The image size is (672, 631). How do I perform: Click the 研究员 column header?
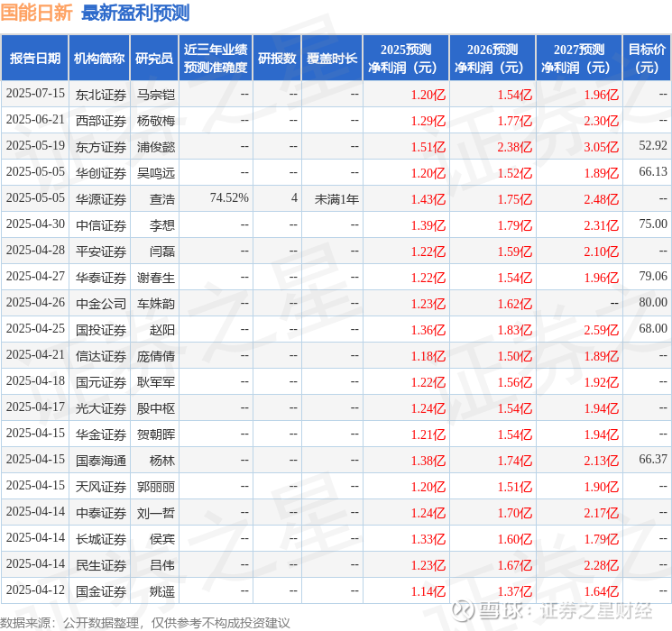[x=154, y=59]
